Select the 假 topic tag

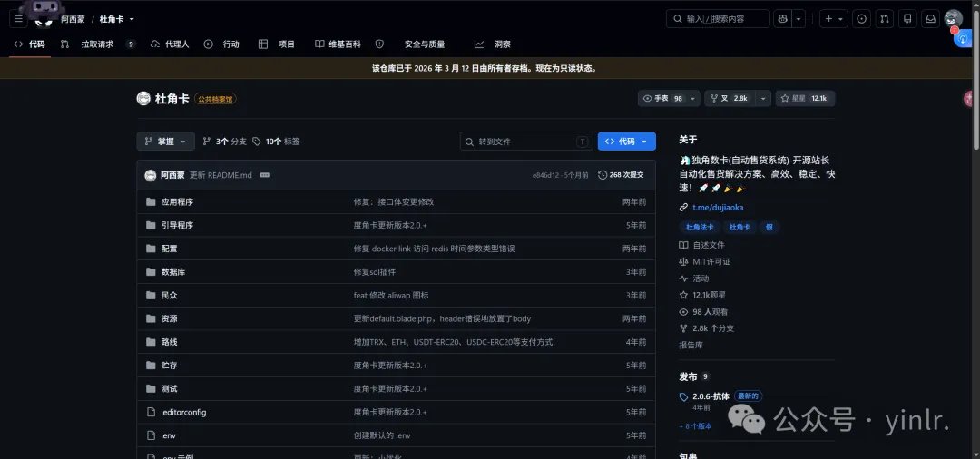tap(770, 228)
